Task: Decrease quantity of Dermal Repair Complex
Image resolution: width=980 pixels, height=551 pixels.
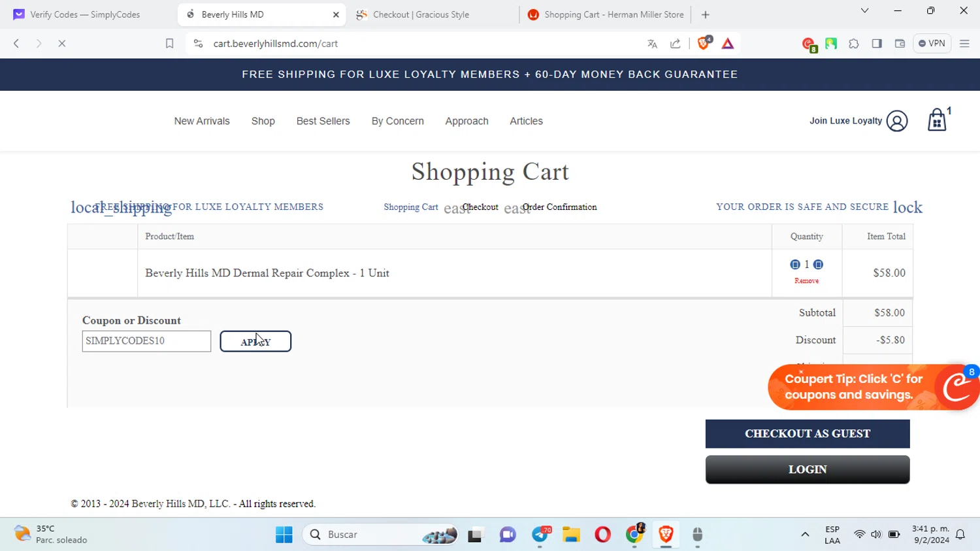Action: coord(795,265)
